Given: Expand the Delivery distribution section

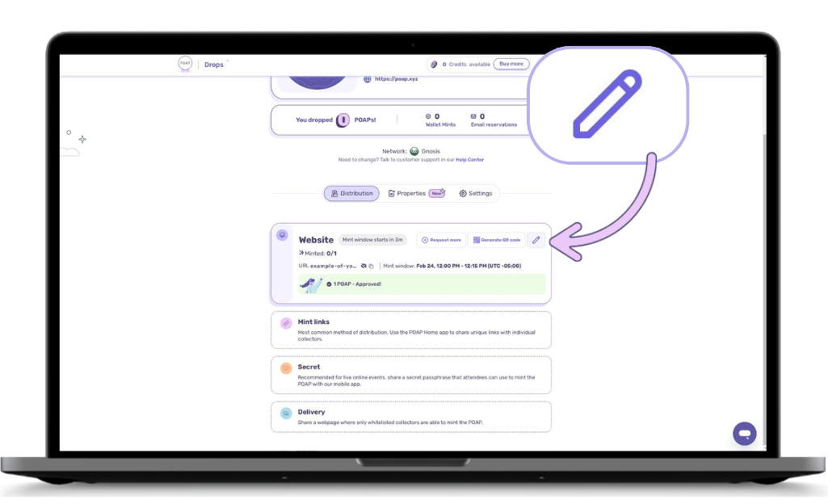Looking at the screenshot, I should click(410, 416).
